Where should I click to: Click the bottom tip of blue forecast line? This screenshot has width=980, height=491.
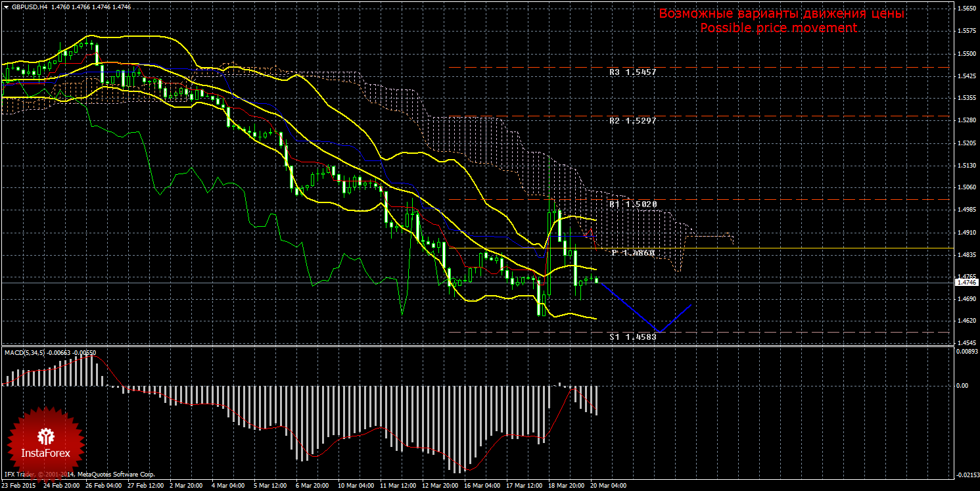point(658,331)
